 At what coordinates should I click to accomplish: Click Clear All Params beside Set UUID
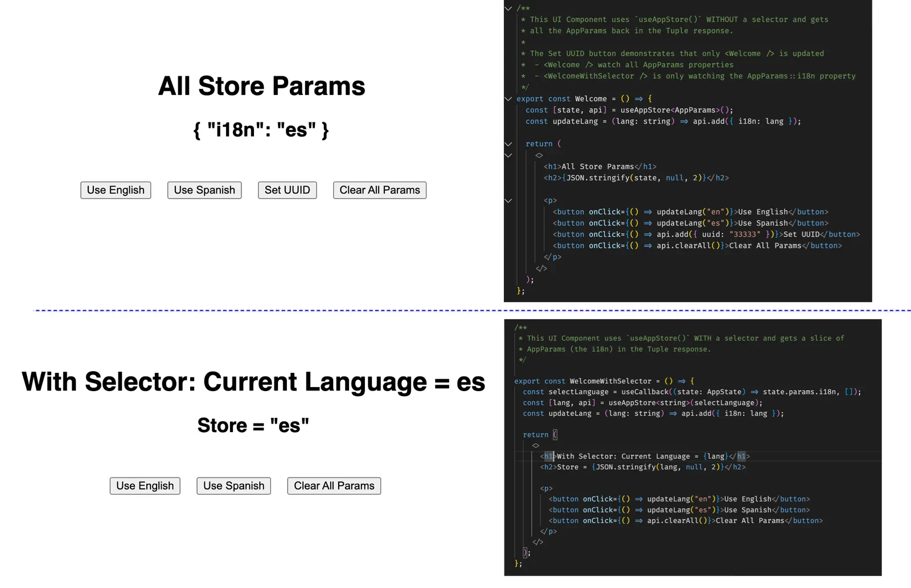(380, 190)
